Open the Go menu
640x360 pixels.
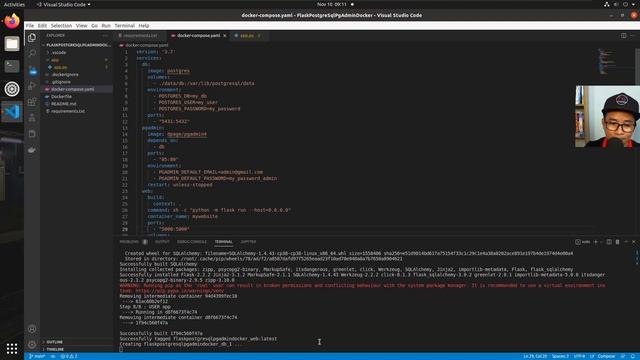[94, 25]
